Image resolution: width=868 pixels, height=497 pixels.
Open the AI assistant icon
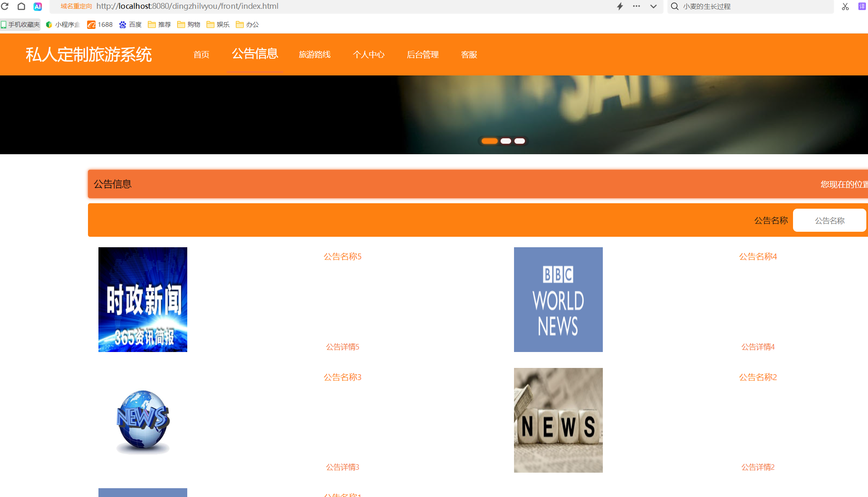(38, 6)
